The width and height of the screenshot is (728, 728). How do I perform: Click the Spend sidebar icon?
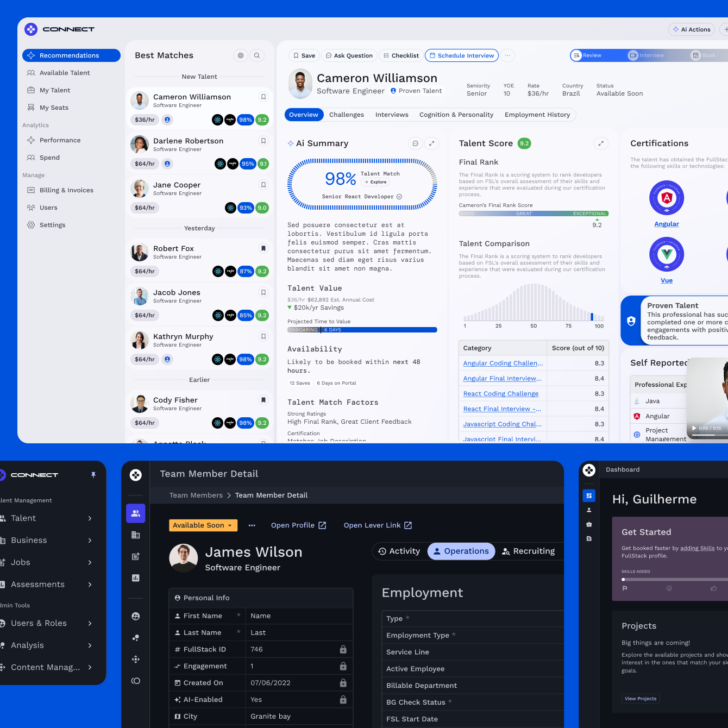pyautogui.click(x=31, y=158)
